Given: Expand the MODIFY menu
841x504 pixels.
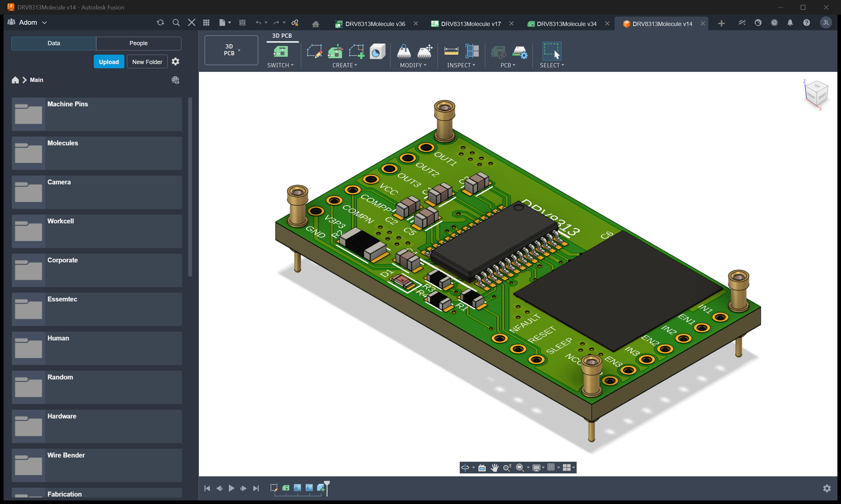Looking at the screenshot, I should (x=413, y=65).
